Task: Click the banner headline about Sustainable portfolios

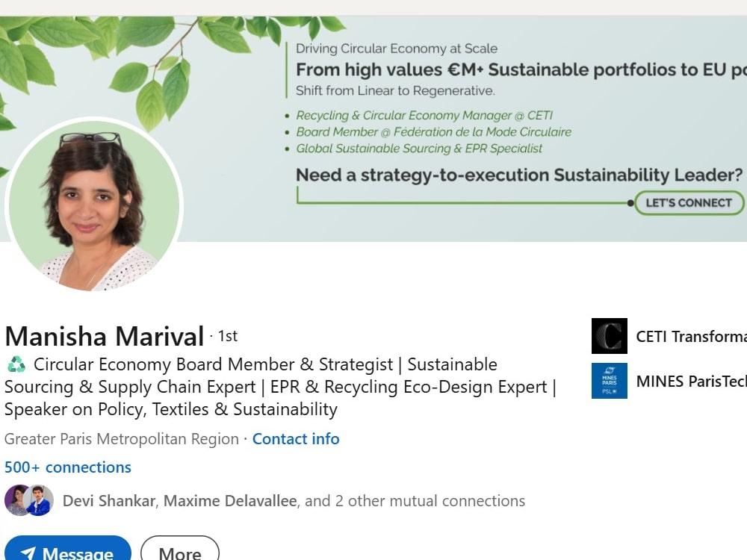Action: pyautogui.click(x=521, y=69)
